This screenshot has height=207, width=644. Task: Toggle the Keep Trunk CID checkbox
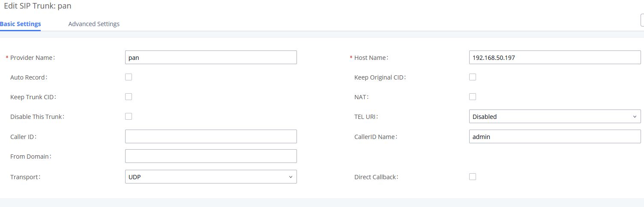tap(129, 97)
